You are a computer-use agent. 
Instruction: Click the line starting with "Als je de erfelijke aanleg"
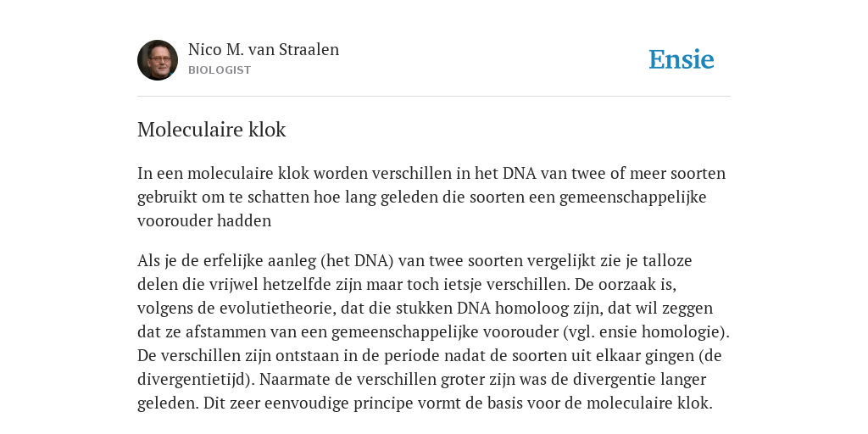click(415, 260)
